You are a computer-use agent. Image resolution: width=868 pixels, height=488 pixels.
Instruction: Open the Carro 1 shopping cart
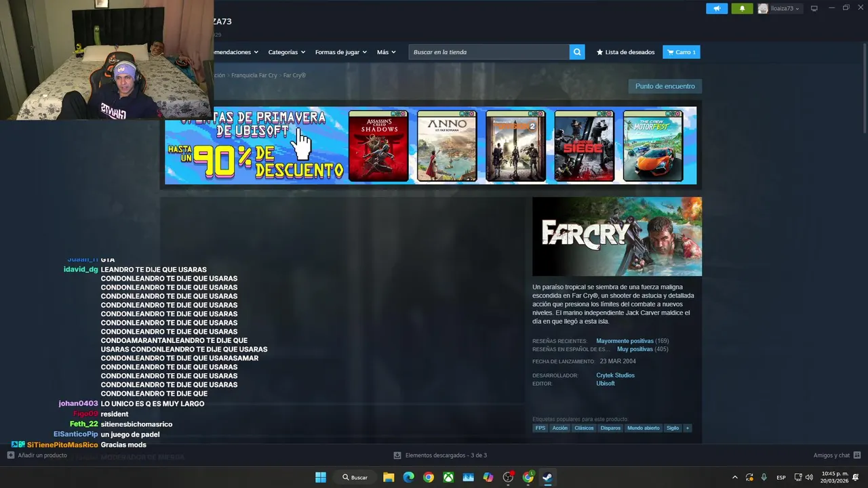click(x=681, y=52)
